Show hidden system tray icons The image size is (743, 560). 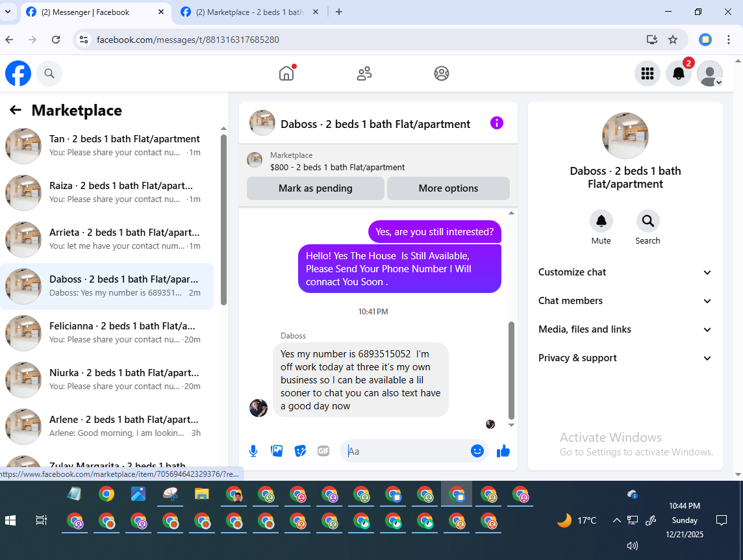[616, 520]
